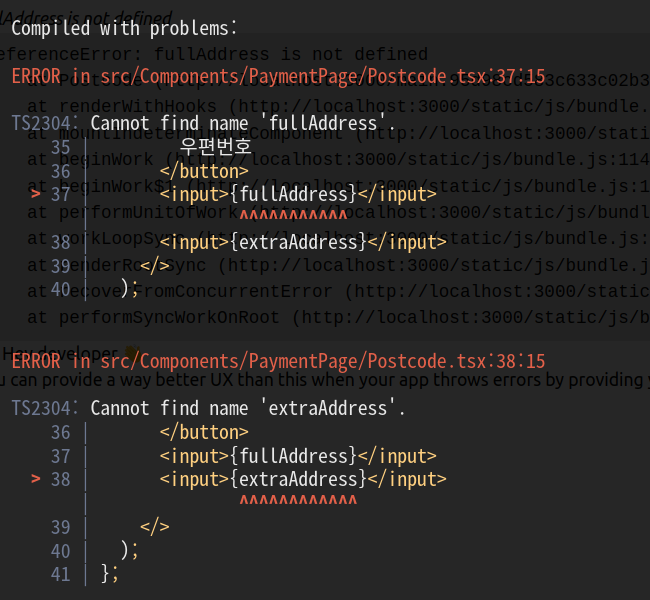Click the ReferenceError fullAddress is not defined text behind overlay
This screenshot has width=650, height=600.
point(213,54)
